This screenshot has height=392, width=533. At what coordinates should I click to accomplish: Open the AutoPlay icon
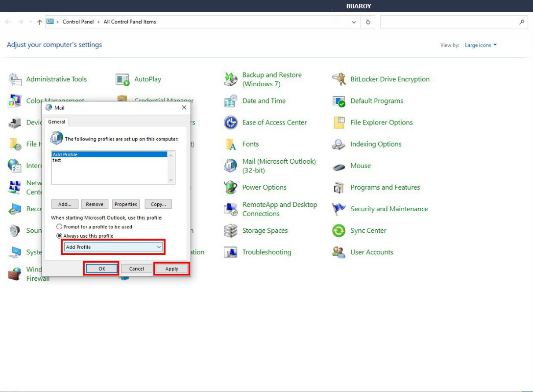[122, 79]
